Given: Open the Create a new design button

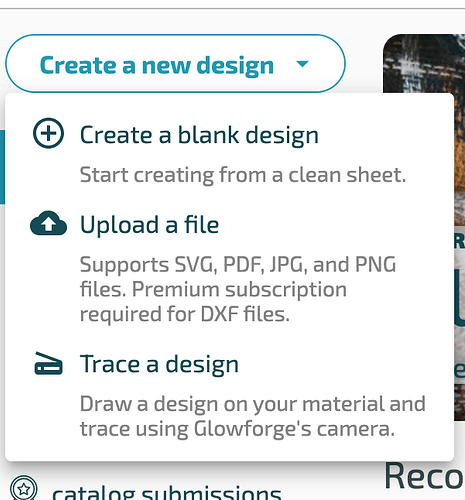Looking at the screenshot, I should 175,63.
